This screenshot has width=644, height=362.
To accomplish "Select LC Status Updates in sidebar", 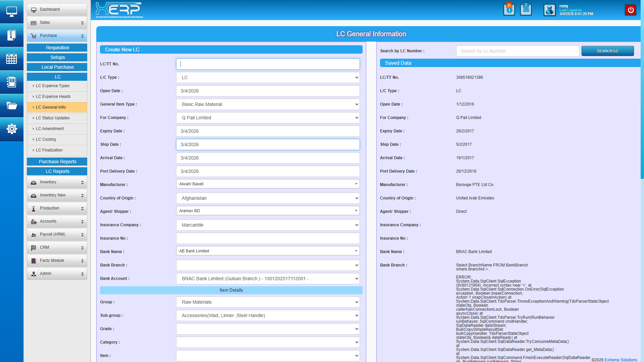I will pos(53,118).
